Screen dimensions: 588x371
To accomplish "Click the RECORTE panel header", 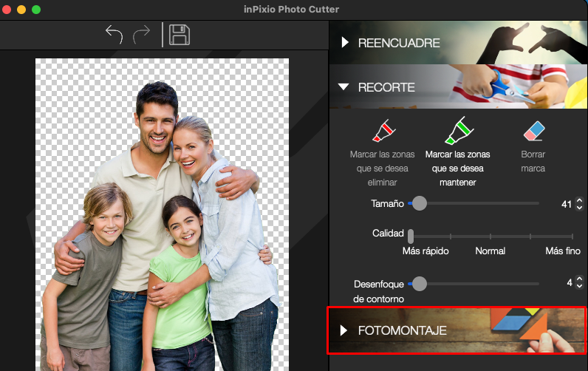I will [458, 86].
